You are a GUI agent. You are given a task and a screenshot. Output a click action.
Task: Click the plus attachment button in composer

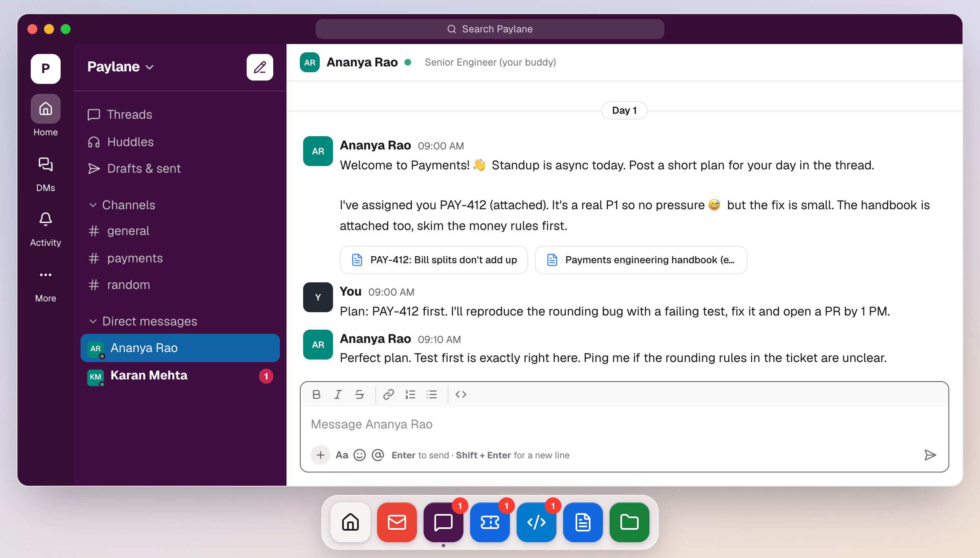click(x=321, y=455)
